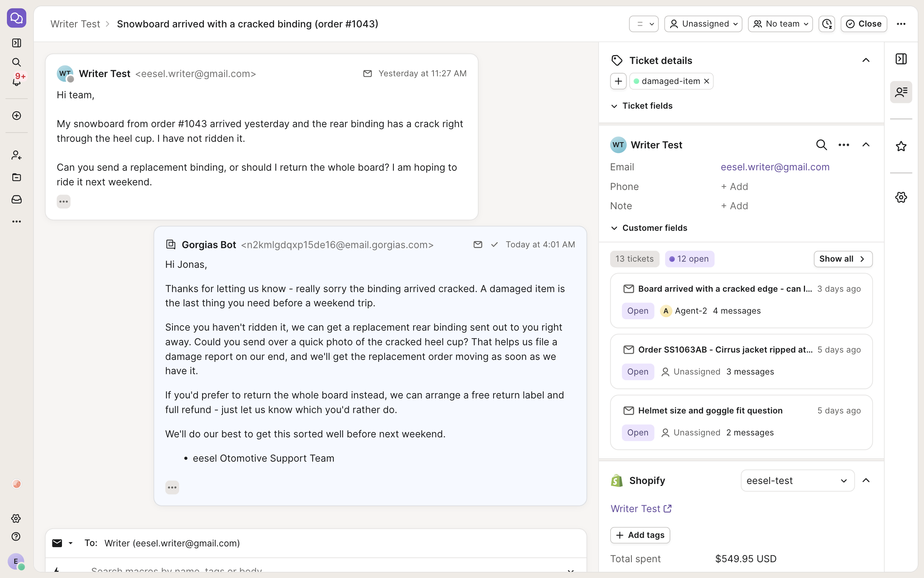Screen dimensions: 924x578
Task: Toggle the left navigation panel icon
Action: (17, 43)
